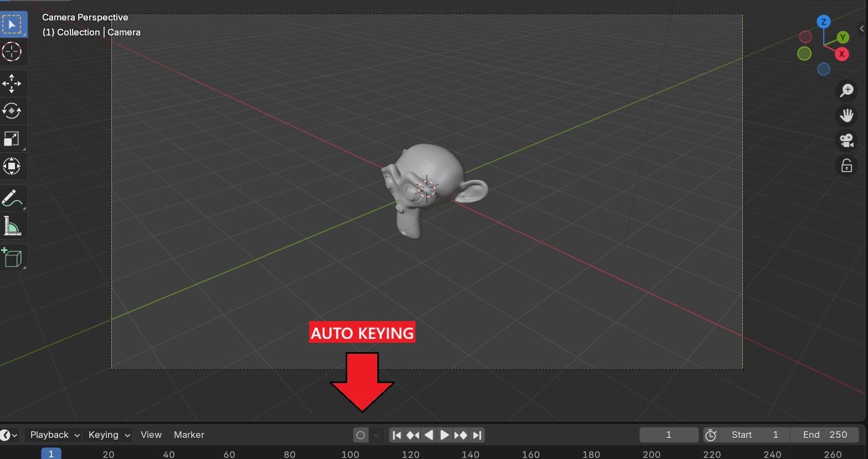Open the Marker menu

188,435
